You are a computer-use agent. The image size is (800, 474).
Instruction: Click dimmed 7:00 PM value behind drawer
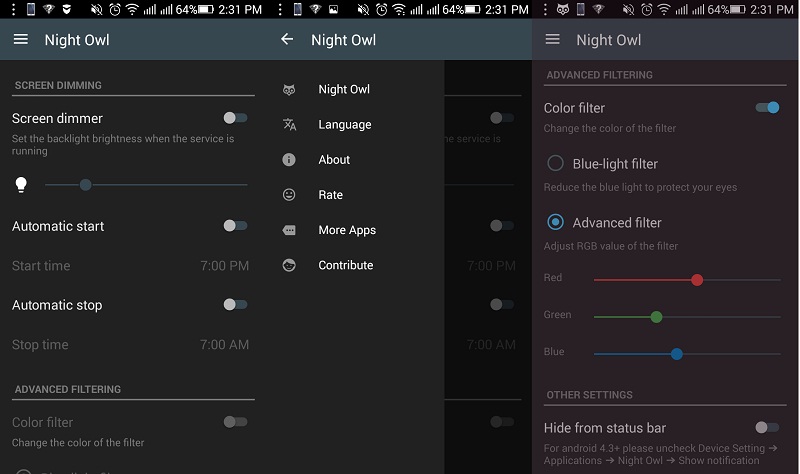coord(491,266)
